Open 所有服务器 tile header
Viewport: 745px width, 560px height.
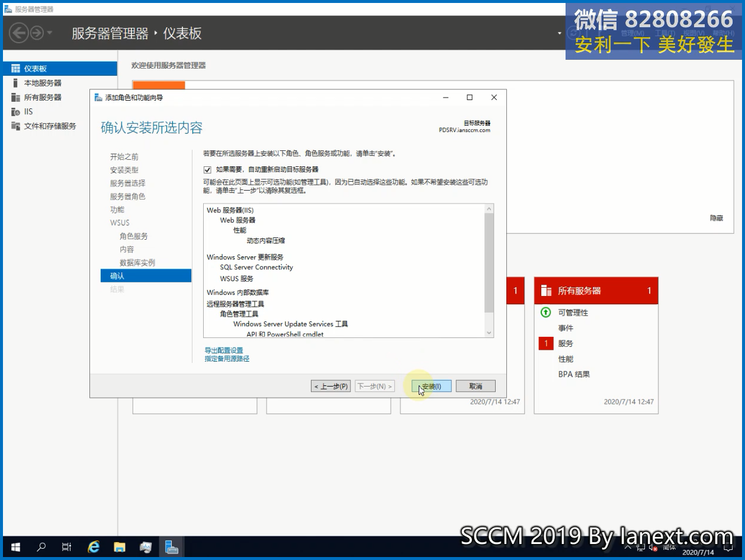click(x=596, y=291)
